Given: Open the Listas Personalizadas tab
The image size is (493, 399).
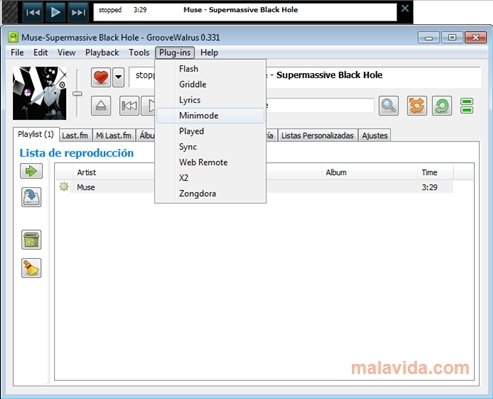Looking at the screenshot, I should [317, 136].
